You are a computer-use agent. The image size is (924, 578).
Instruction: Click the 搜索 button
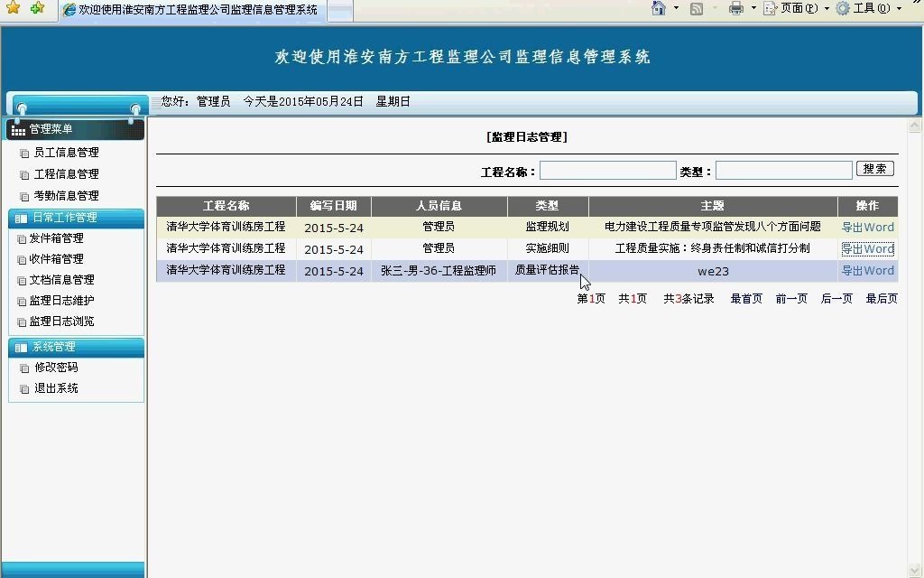tap(873, 169)
